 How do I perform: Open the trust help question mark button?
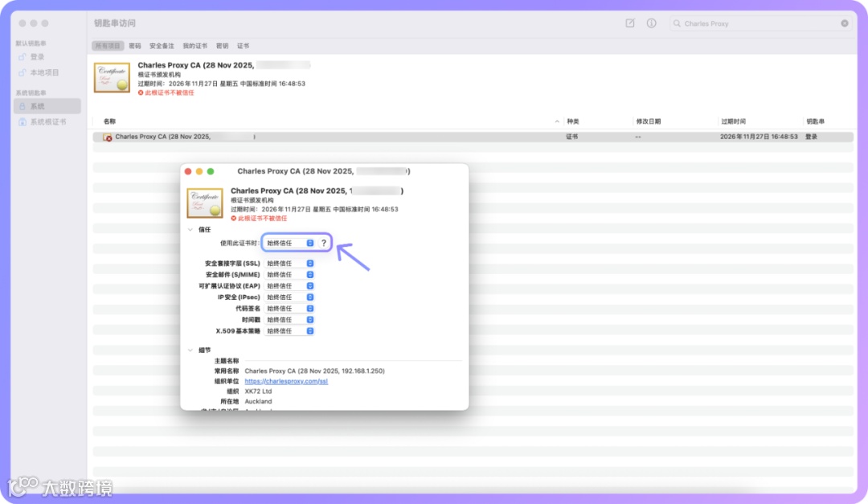tap(324, 243)
